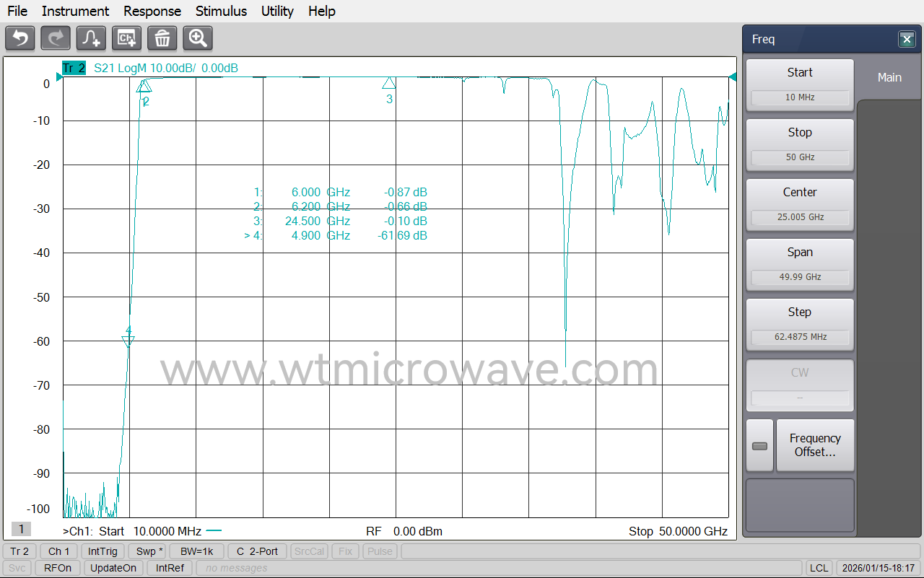The width and height of the screenshot is (924, 578).
Task: Select the Add Trace icon
Action: 91,38
